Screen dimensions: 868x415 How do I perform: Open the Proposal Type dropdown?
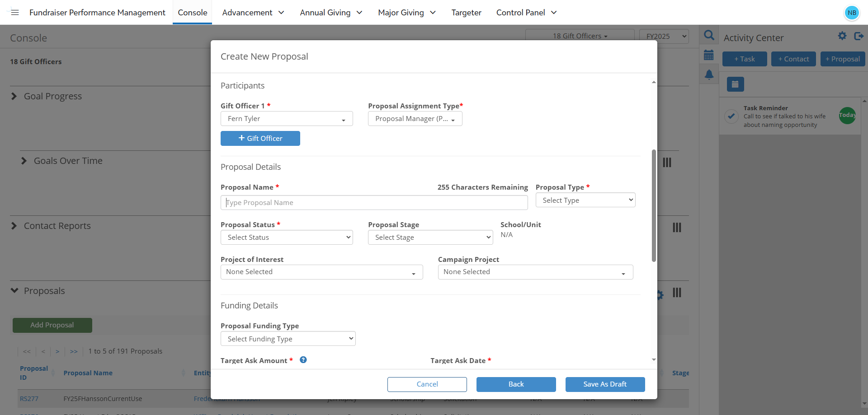[585, 200]
